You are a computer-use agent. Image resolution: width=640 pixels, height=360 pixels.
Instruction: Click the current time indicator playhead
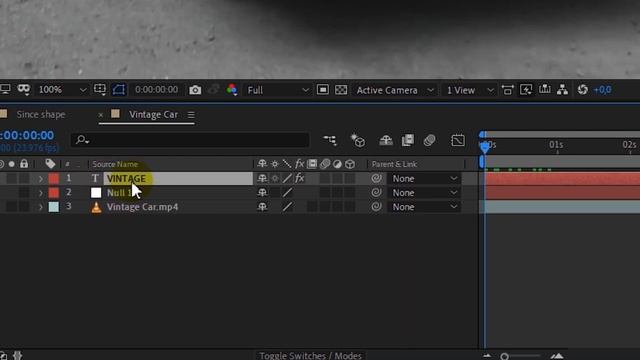click(x=484, y=147)
